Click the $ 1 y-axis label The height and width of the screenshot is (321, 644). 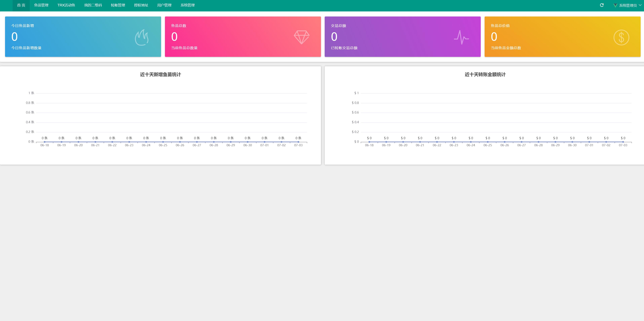[356, 93]
